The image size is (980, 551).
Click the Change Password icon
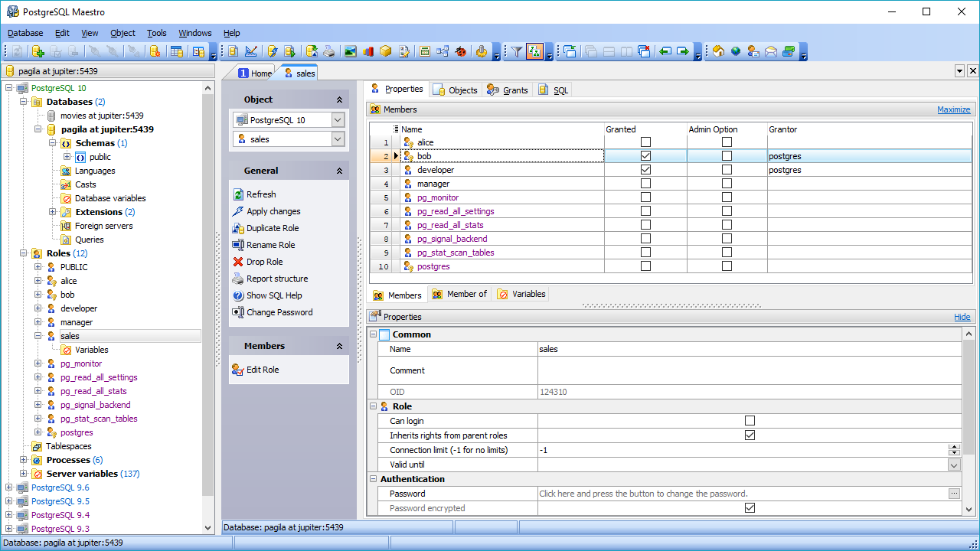pyautogui.click(x=238, y=312)
